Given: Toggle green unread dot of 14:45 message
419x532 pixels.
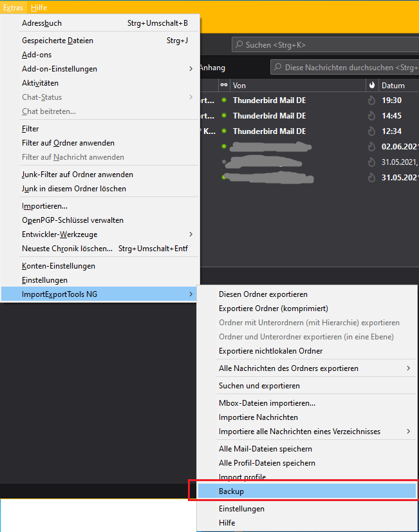Looking at the screenshot, I should coord(223,116).
